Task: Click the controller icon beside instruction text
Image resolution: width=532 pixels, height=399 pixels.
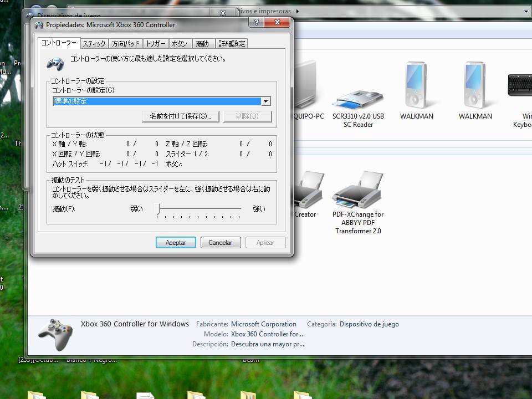Action: click(x=55, y=63)
